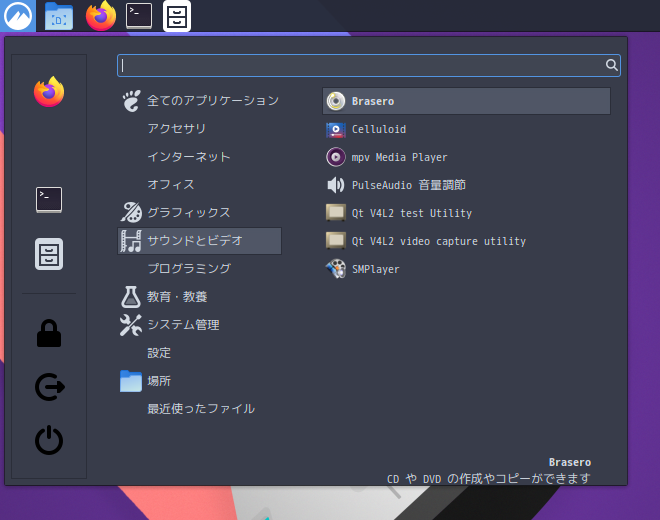Select 設定 category
The width and height of the screenshot is (660, 520).
coord(200,353)
